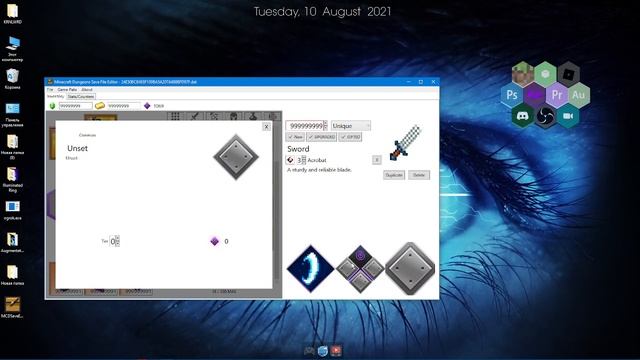Viewport: 640px width, 360px height.
Task: Switch to the Stats/Counters tab
Action: 81,96
